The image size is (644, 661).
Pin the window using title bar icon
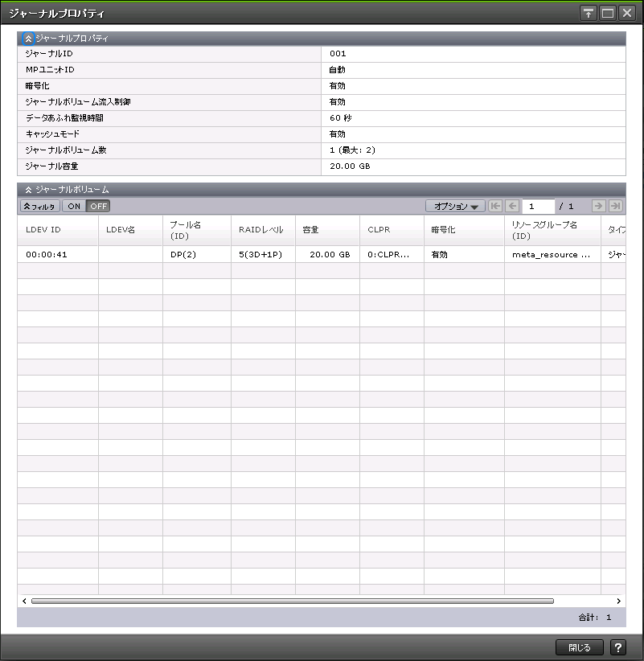589,13
